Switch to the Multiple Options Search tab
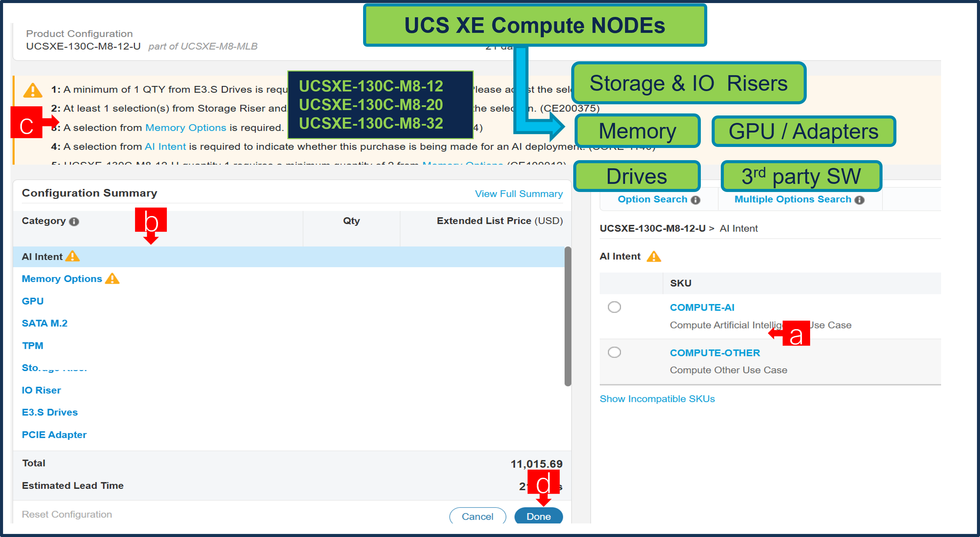 [793, 199]
